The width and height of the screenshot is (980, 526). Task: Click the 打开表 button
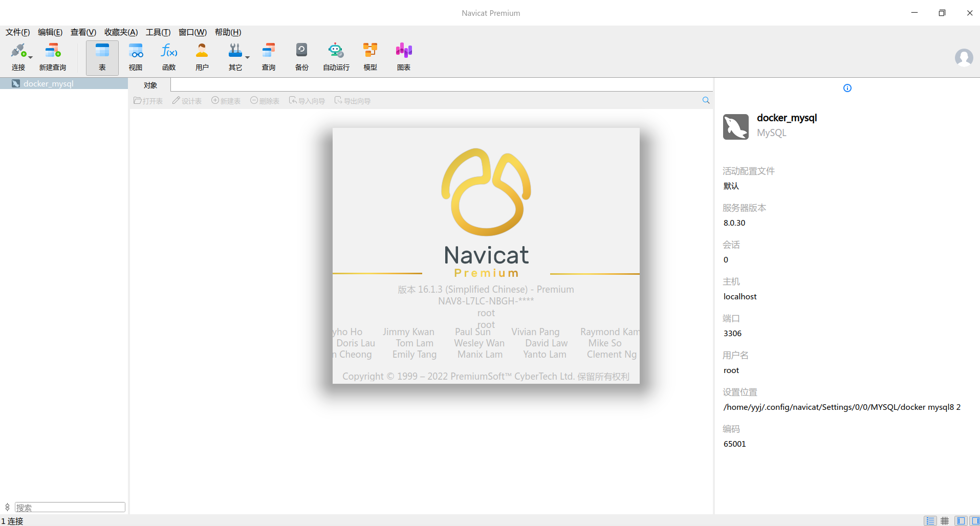pos(148,101)
